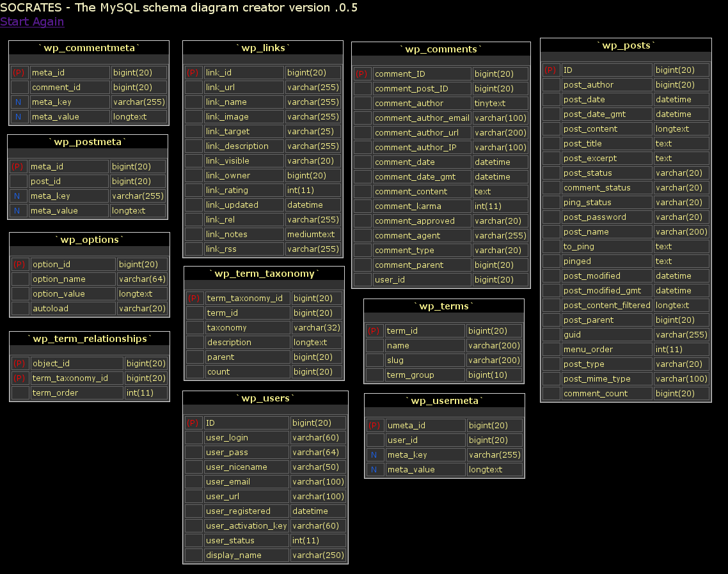Viewport: 728px width, 574px height.
Task: Click post_password field in wp_posts
Action: point(607,217)
